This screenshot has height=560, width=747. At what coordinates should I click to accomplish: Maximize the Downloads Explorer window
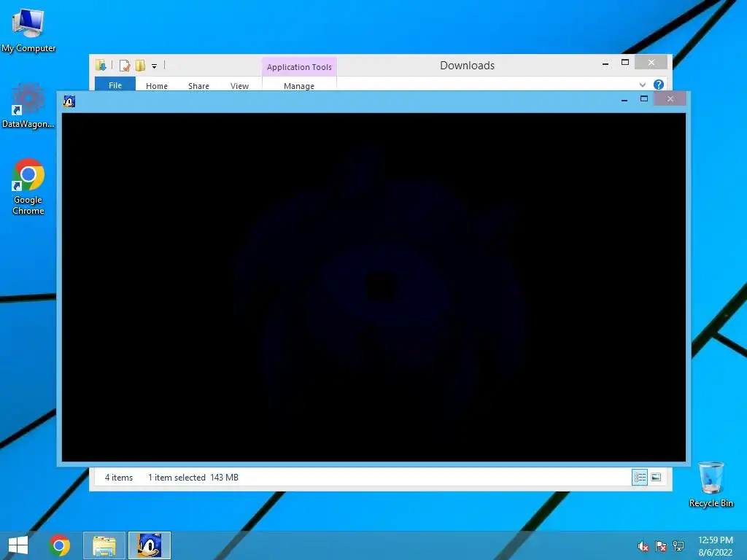tap(625, 63)
